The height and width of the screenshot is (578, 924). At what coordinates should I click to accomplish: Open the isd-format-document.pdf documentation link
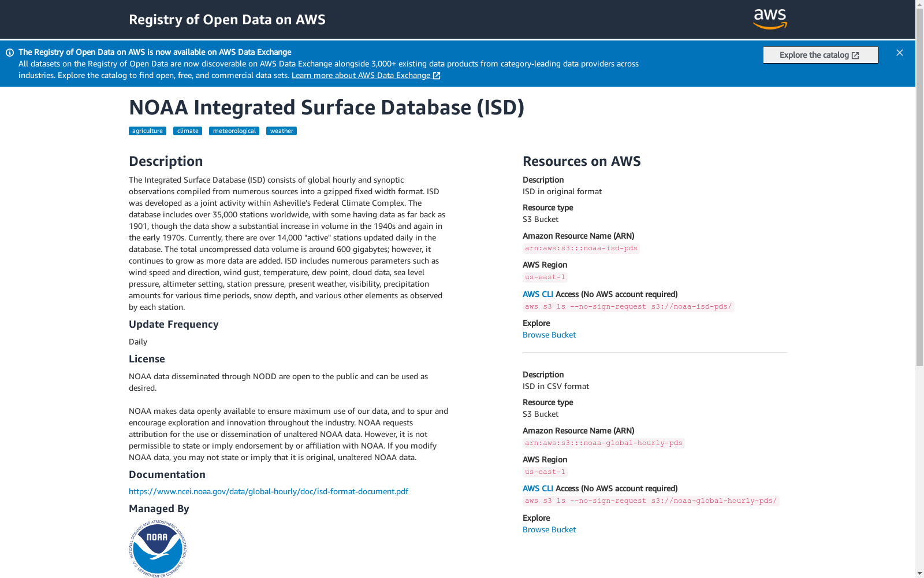(x=269, y=491)
